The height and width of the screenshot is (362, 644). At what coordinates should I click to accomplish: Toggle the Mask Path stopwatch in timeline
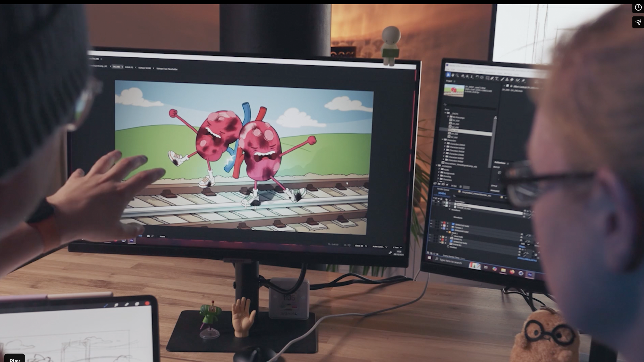452,235
